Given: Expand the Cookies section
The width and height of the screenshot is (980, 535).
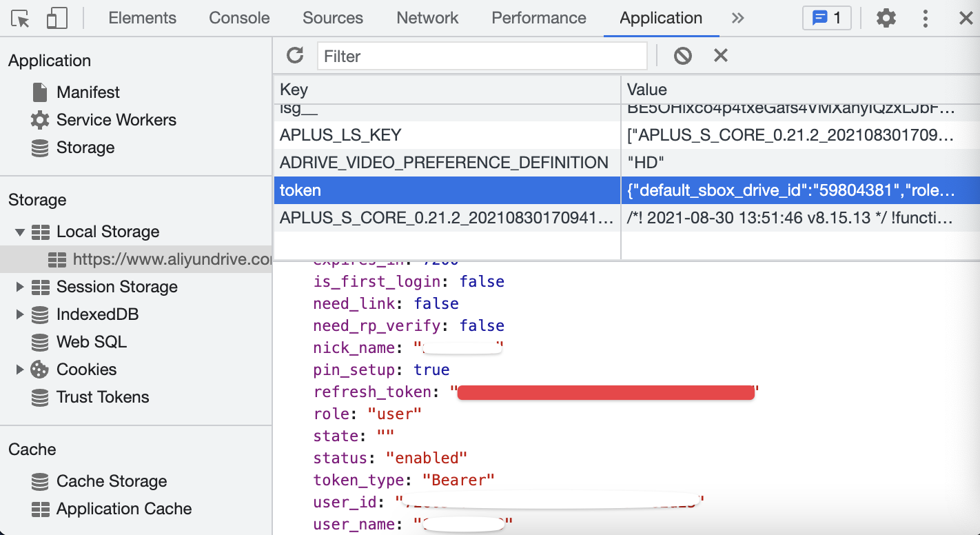Looking at the screenshot, I should point(20,369).
